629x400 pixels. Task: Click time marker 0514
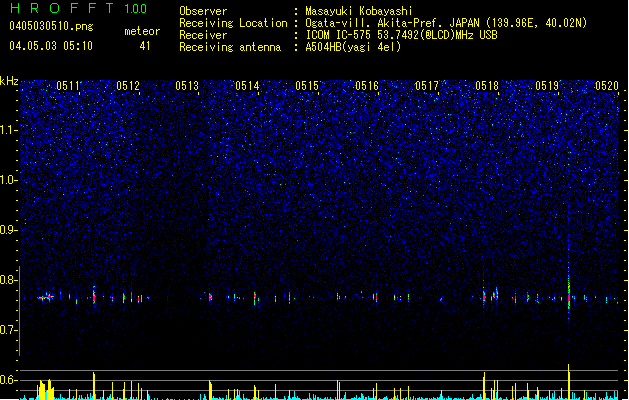(248, 86)
